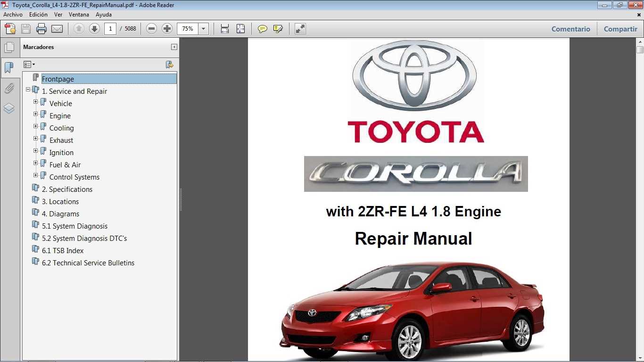This screenshot has height=362, width=644.
Task: Collapse the 1. Service and Repair node
Action: pyautogui.click(x=28, y=89)
